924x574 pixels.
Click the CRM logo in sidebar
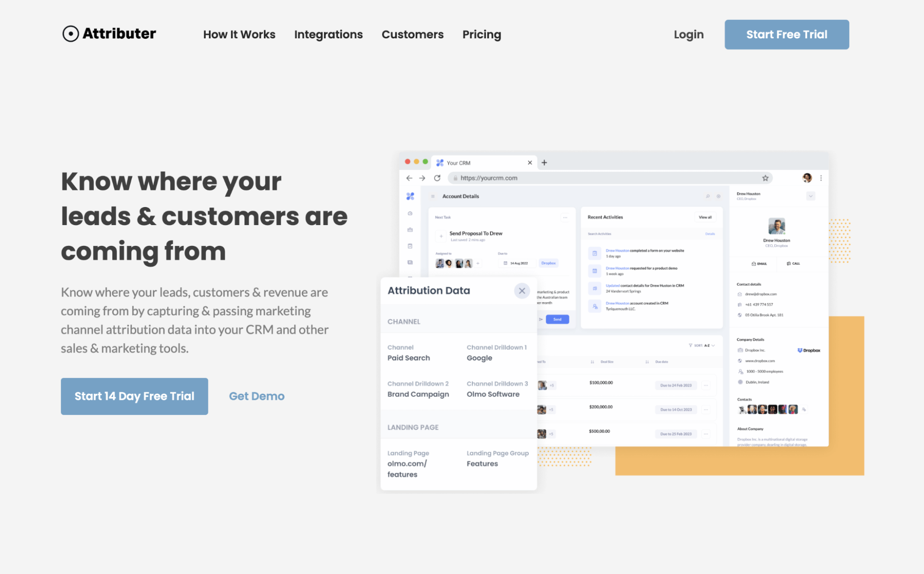coord(410,196)
